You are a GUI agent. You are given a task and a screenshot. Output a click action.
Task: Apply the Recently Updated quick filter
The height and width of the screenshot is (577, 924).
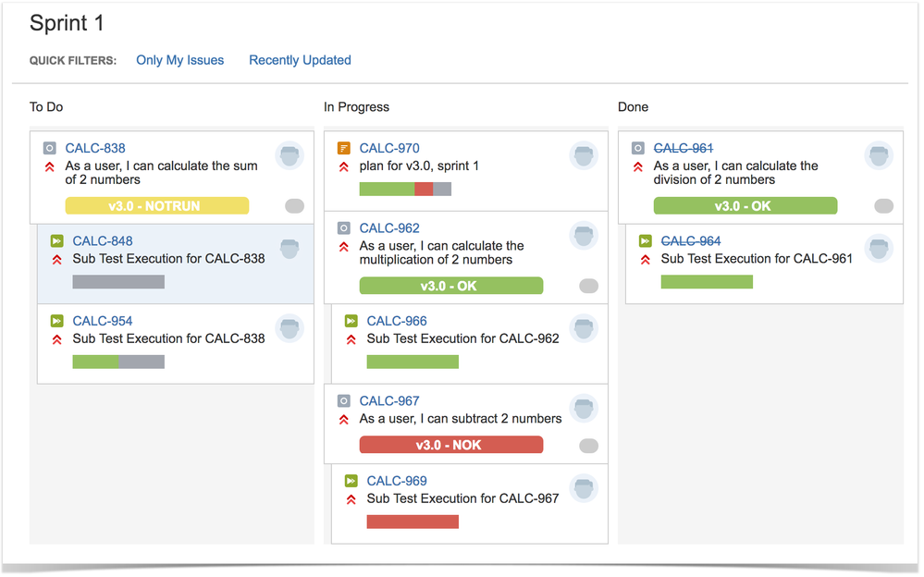300,60
